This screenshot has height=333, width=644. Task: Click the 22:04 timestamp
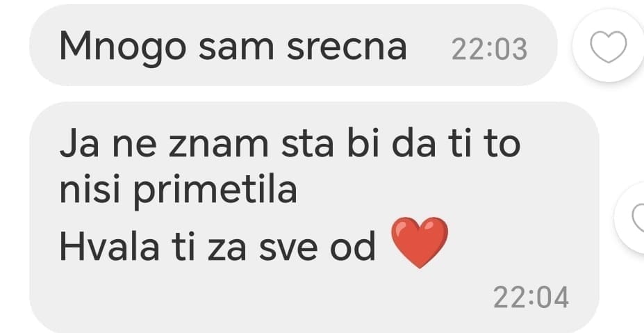tap(531, 298)
